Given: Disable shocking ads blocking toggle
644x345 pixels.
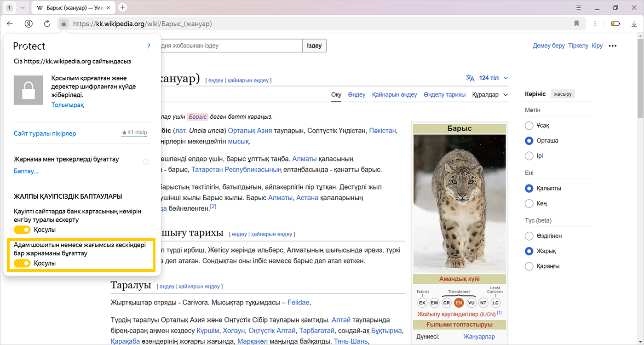Looking at the screenshot, I should (x=22, y=263).
